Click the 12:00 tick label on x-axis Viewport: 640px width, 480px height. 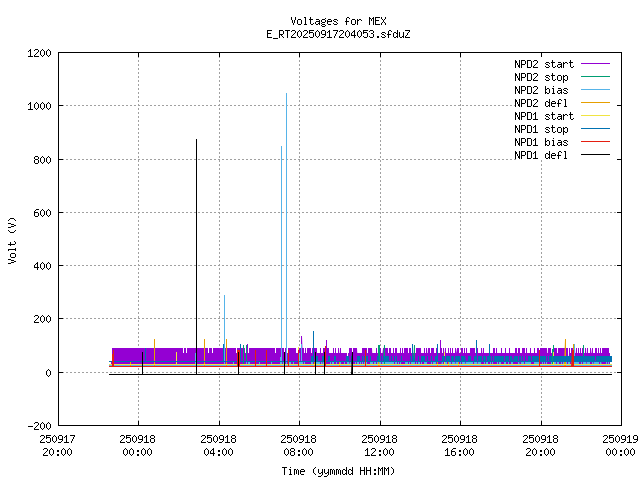tap(379, 451)
